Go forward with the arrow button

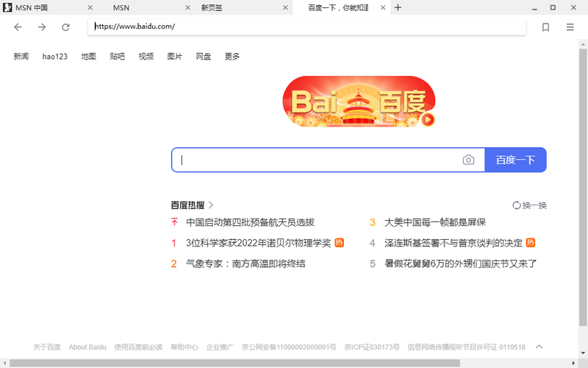click(x=42, y=26)
